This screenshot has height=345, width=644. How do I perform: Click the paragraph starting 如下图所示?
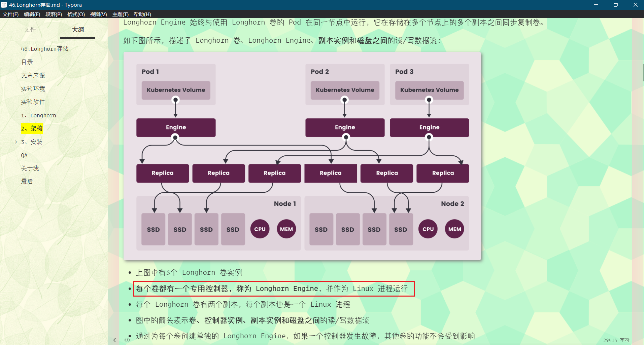click(282, 40)
